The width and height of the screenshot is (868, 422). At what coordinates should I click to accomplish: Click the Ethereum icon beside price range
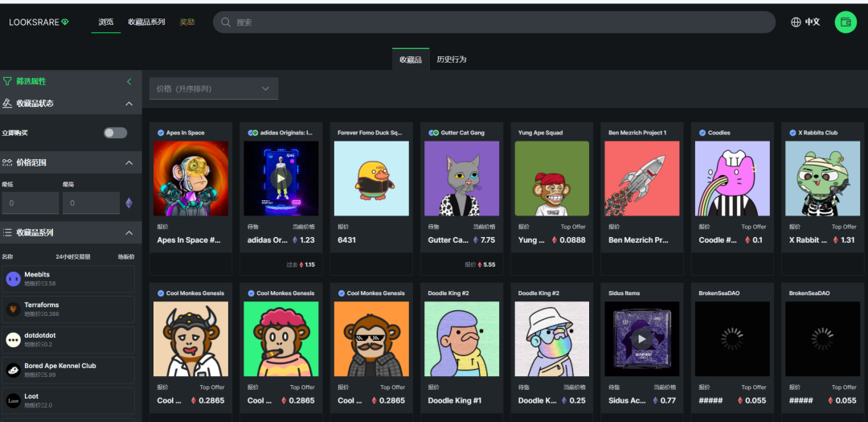(x=129, y=203)
